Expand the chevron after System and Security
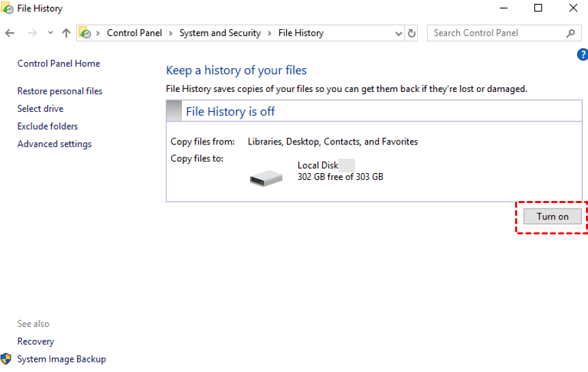 point(270,33)
